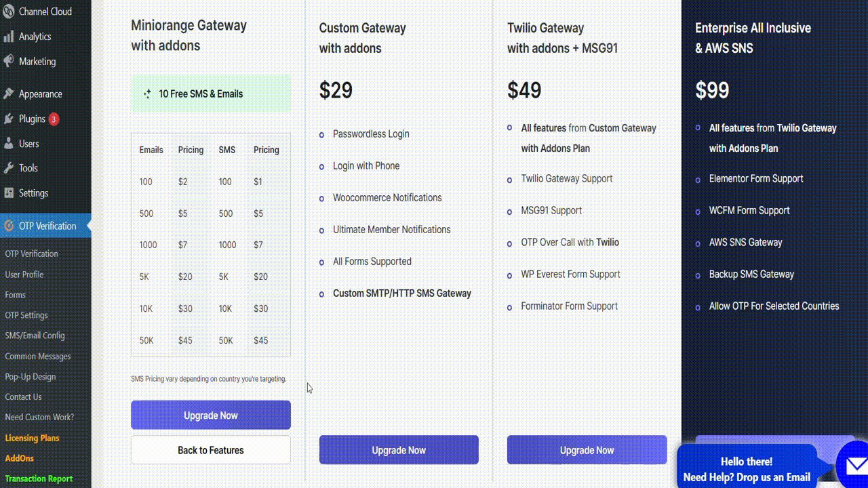The height and width of the screenshot is (488, 868).
Task: Select Pop-Up Design in the sidebar
Action: (x=31, y=376)
